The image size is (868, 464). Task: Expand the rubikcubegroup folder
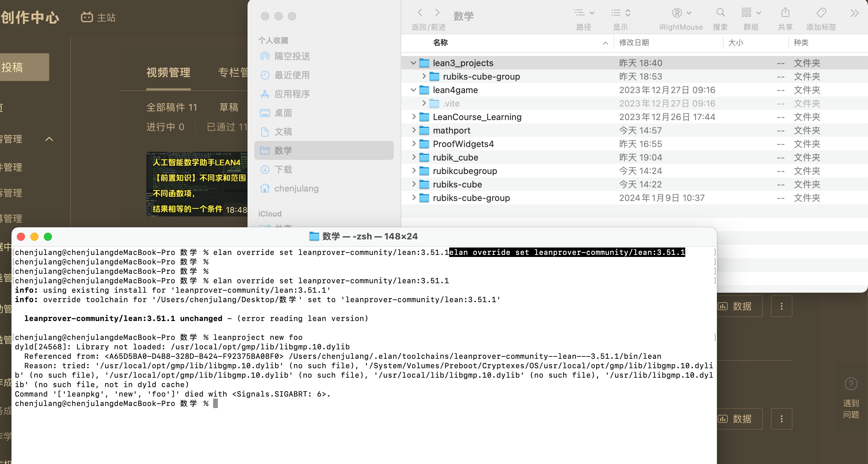[x=413, y=171]
